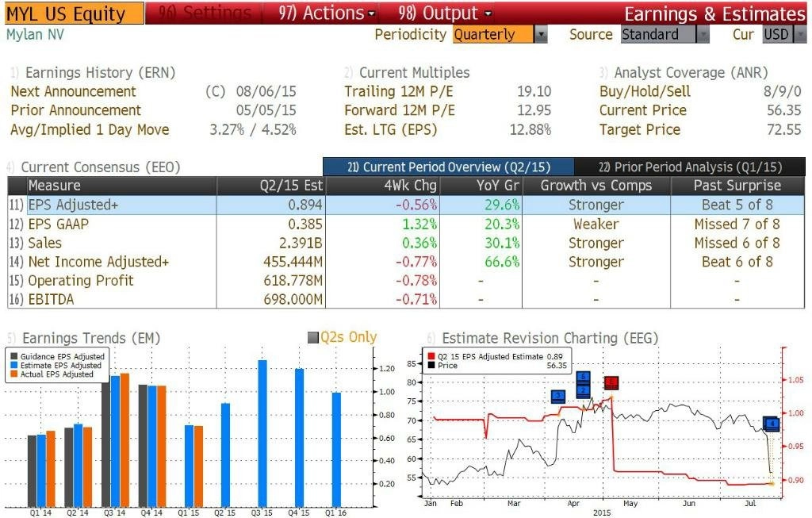Click the MYL US Equity ticker field
The image size is (812, 518).
[x=74, y=13]
